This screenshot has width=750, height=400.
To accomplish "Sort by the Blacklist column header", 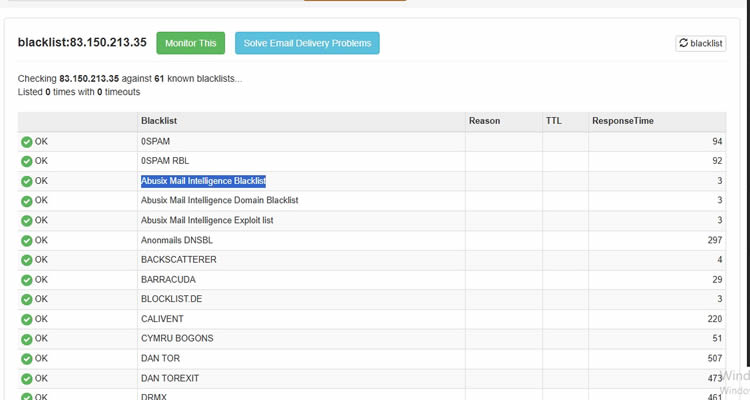I will click(159, 121).
